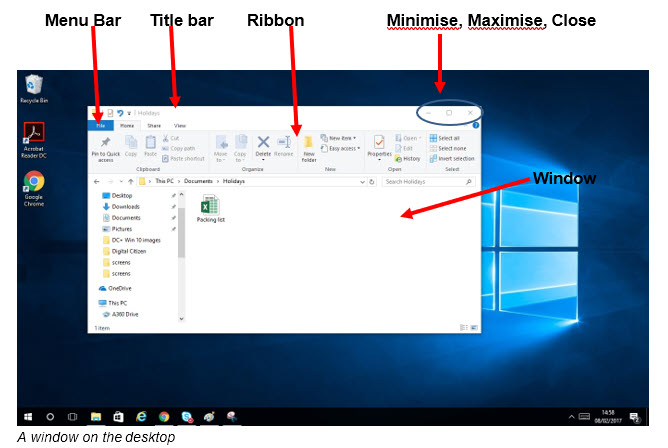Screen dimensions: 668x448
Task: Click the Copy icon in Clipboard group
Action: (131, 142)
